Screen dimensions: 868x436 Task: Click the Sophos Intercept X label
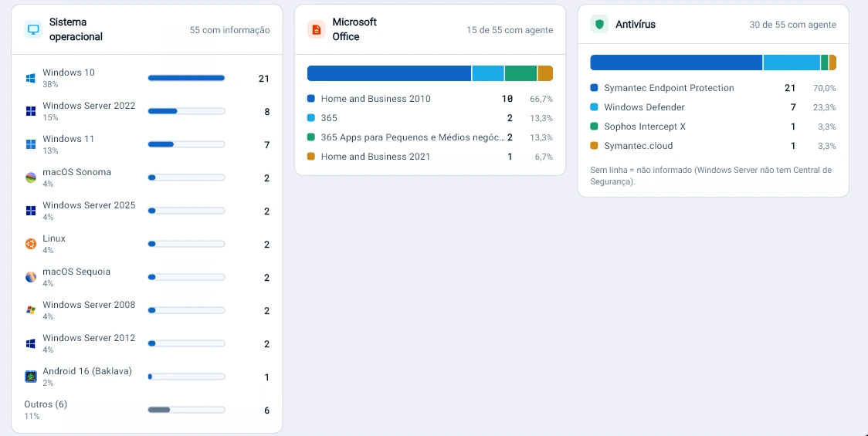click(x=645, y=127)
